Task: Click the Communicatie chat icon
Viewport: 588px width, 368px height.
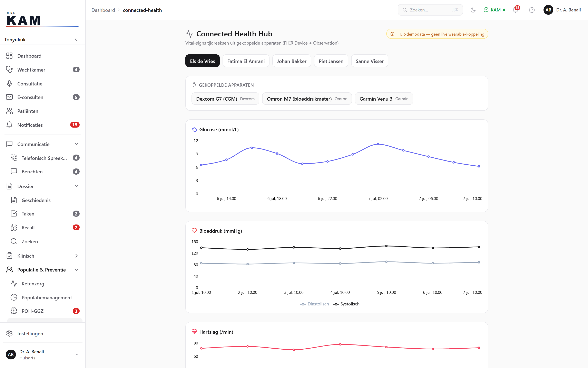Action: (x=9, y=144)
